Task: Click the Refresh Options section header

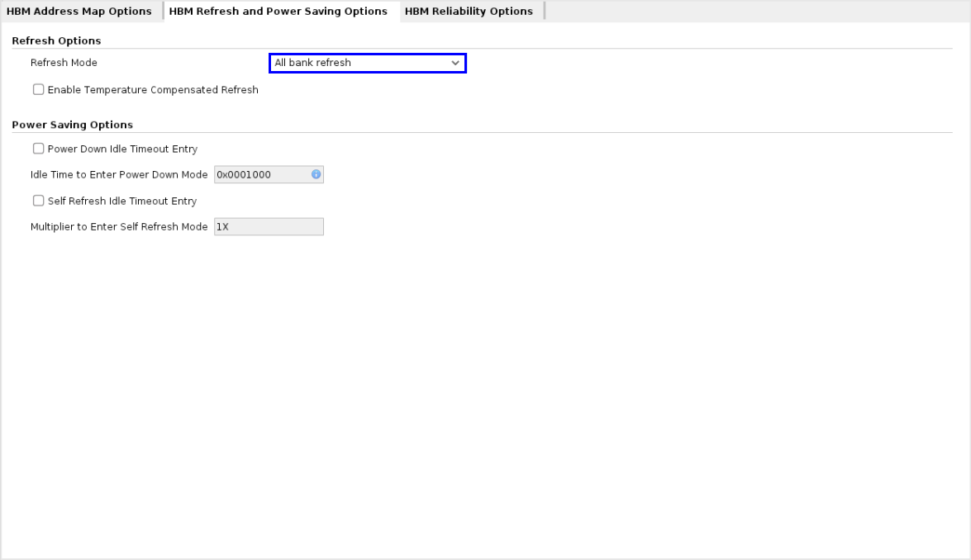Action: [56, 41]
